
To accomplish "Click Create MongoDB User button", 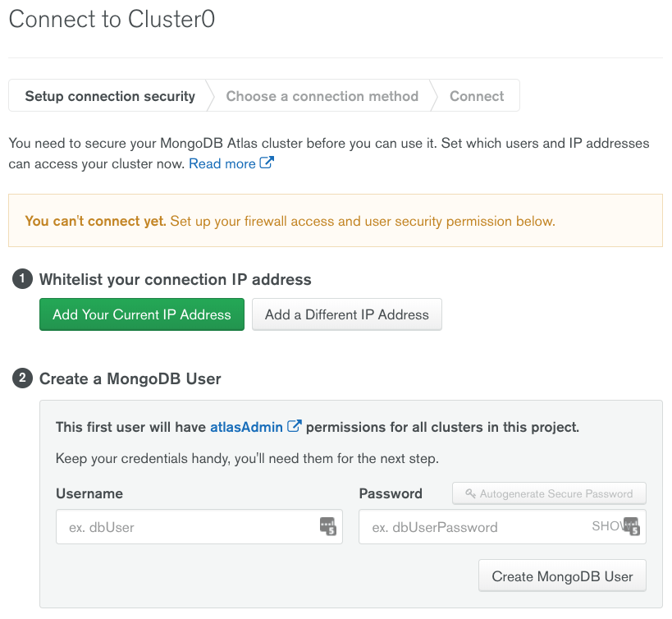I will coord(562,576).
